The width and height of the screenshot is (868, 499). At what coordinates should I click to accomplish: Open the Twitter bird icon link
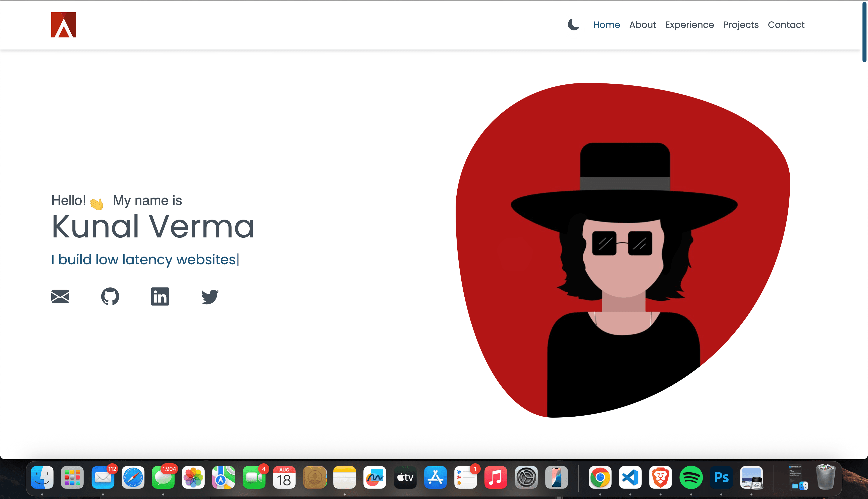pos(210,296)
